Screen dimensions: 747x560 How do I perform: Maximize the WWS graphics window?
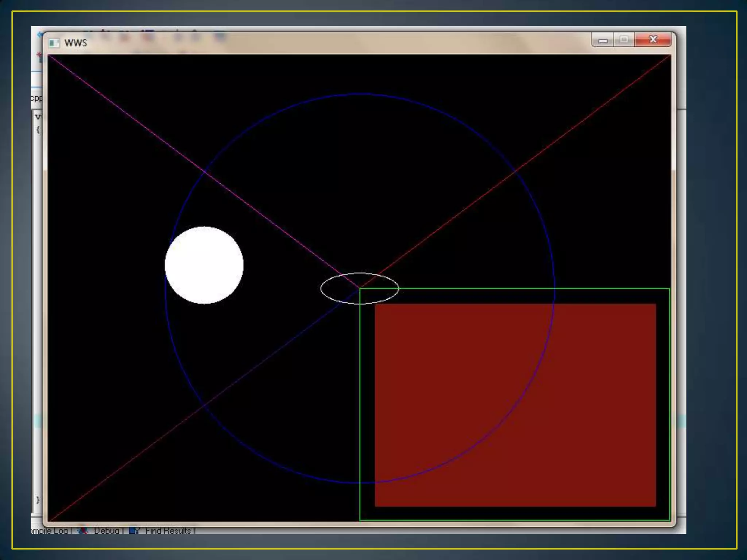[x=624, y=39]
